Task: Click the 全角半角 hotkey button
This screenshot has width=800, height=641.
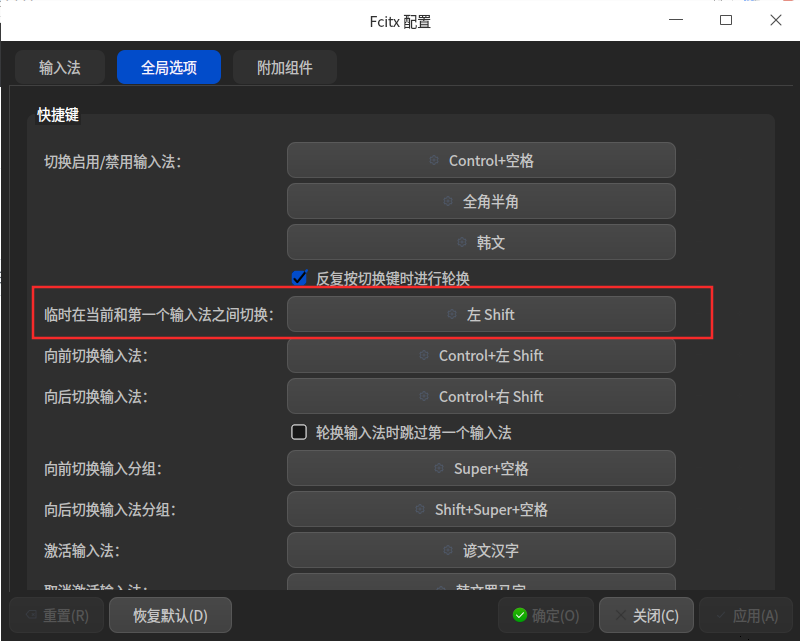Action: click(x=481, y=202)
